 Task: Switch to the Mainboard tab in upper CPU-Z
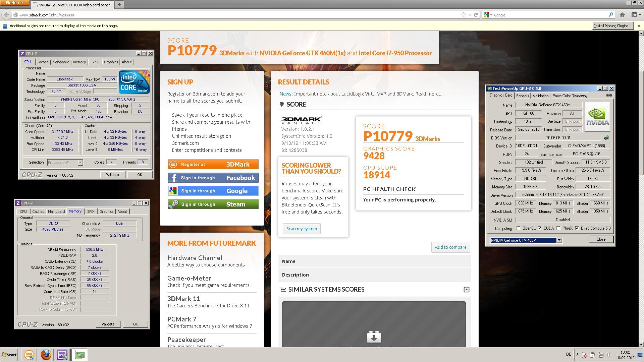click(61, 62)
